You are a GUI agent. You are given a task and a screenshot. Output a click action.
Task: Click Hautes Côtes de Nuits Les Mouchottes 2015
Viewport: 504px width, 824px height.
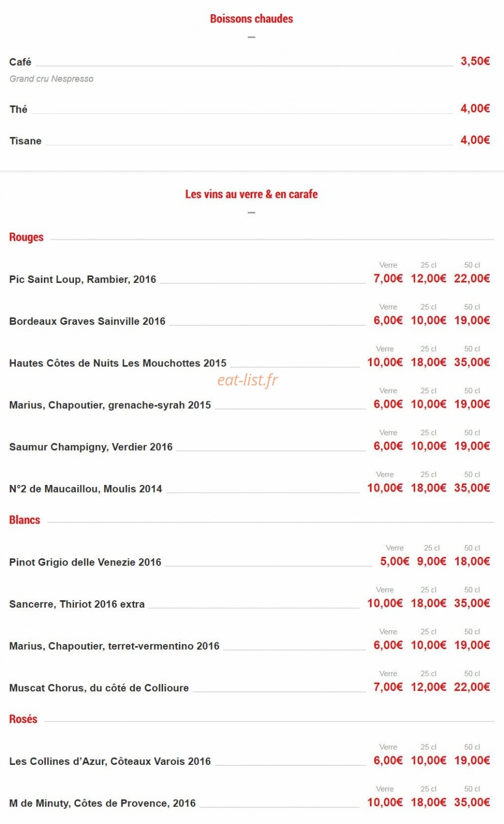tap(118, 363)
